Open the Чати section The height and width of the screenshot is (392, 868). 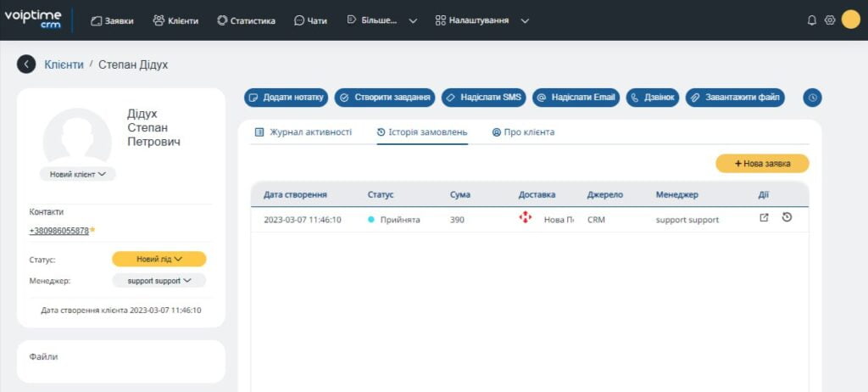(310, 20)
